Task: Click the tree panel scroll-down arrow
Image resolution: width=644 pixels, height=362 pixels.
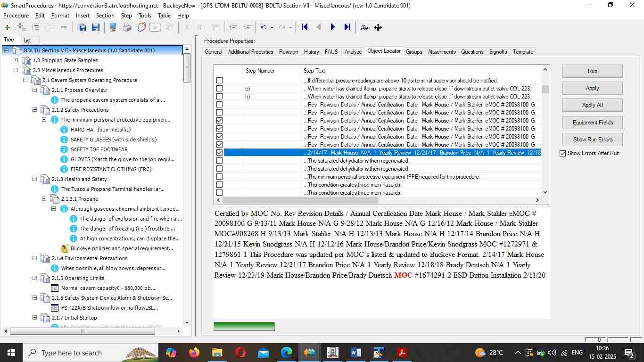Action: [x=187, y=323]
